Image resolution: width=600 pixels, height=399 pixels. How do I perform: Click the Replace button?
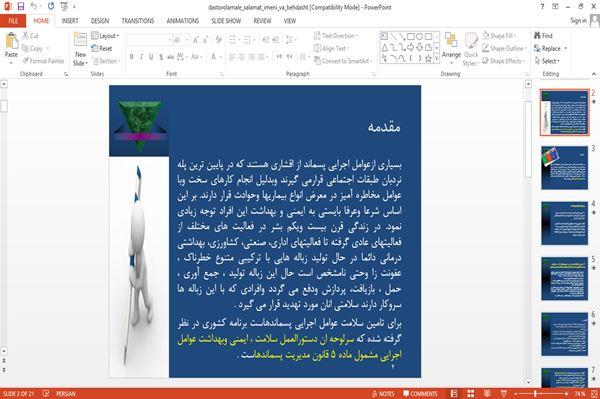[551, 48]
